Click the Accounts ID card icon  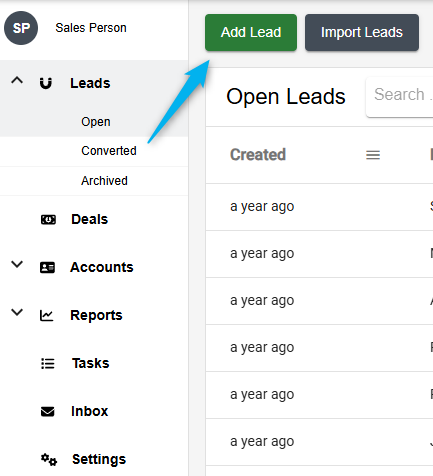[x=47, y=267]
